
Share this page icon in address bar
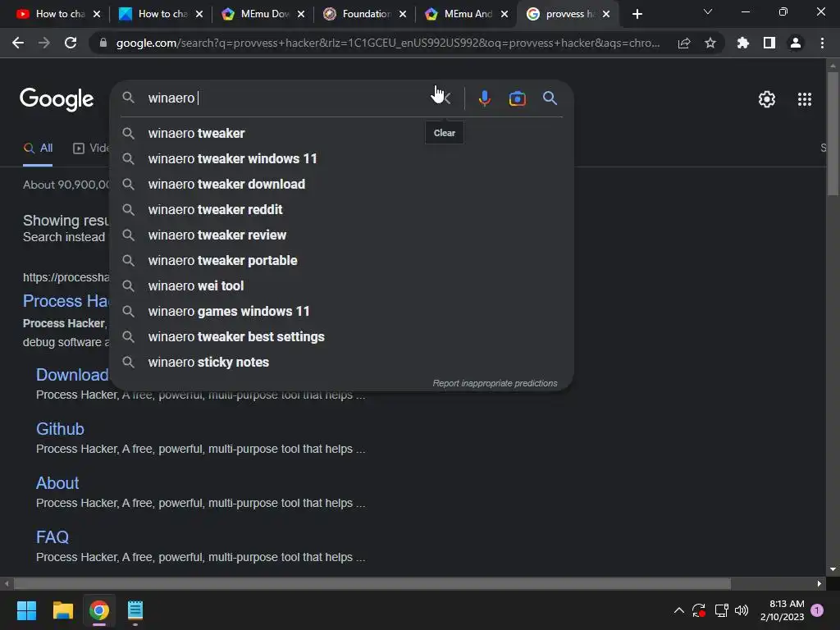pyautogui.click(x=684, y=43)
